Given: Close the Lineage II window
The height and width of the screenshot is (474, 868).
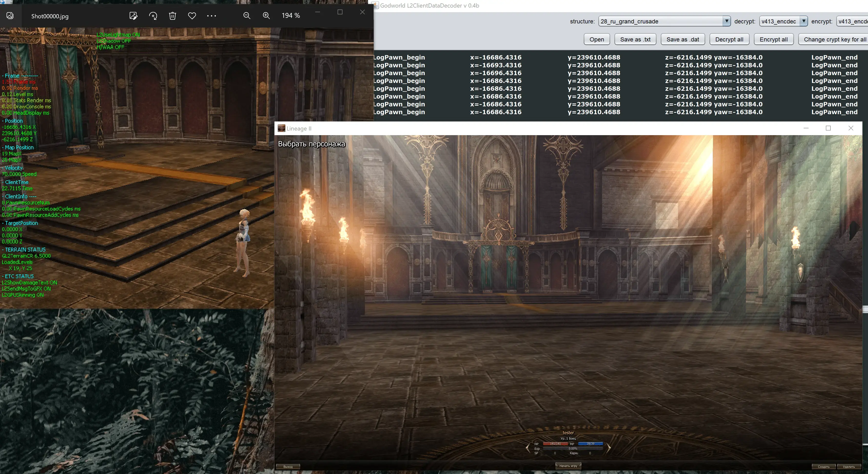Looking at the screenshot, I should pyautogui.click(x=851, y=128).
